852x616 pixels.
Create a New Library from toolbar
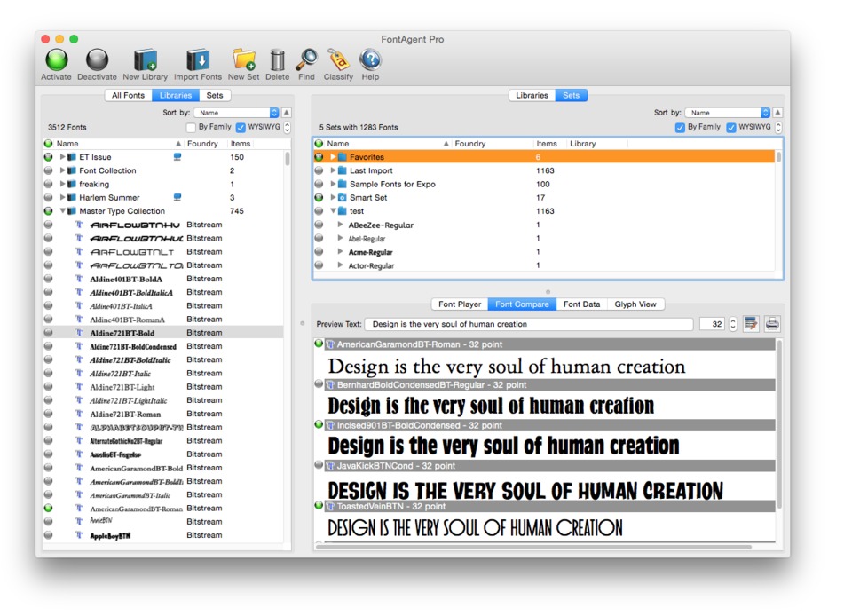tap(145, 60)
